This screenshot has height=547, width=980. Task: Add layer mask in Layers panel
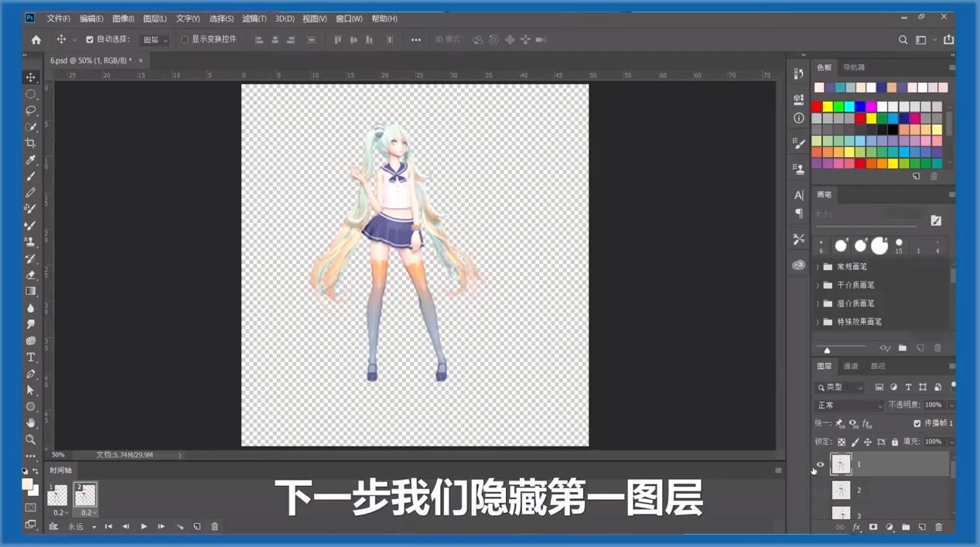tap(873, 527)
